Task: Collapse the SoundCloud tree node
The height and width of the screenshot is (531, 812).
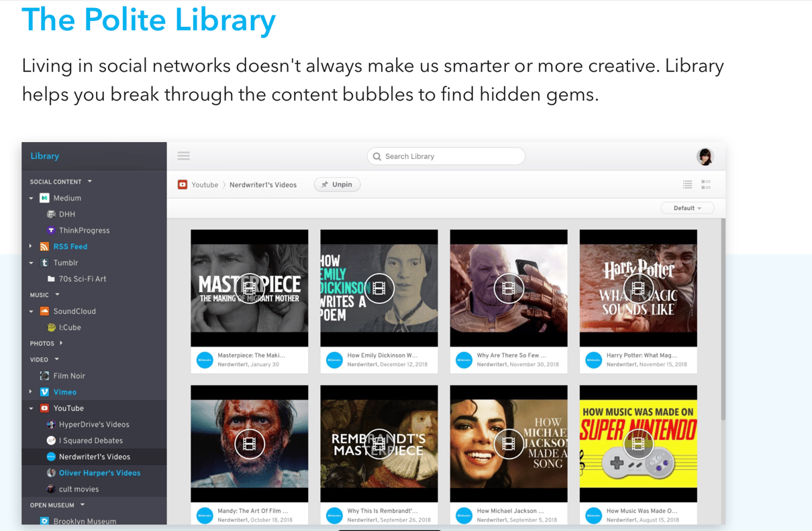Action: (x=31, y=311)
